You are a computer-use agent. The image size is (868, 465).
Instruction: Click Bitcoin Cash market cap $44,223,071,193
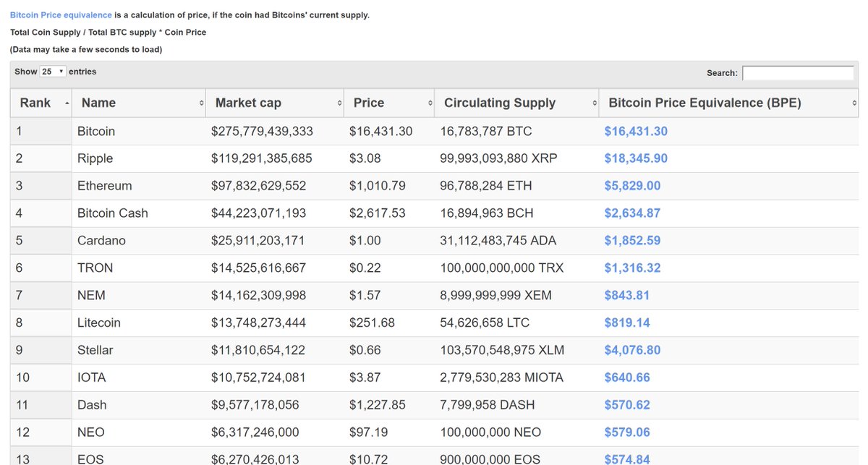258,213
